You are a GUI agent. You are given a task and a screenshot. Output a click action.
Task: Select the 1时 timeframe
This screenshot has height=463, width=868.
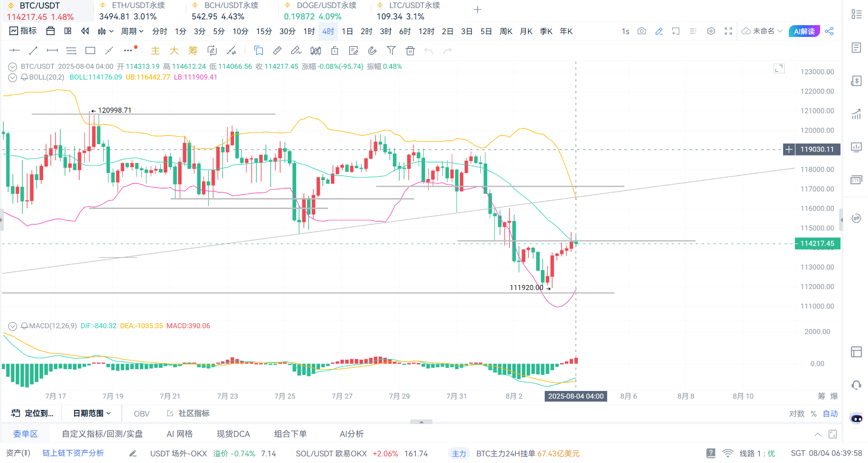[309, 31]
